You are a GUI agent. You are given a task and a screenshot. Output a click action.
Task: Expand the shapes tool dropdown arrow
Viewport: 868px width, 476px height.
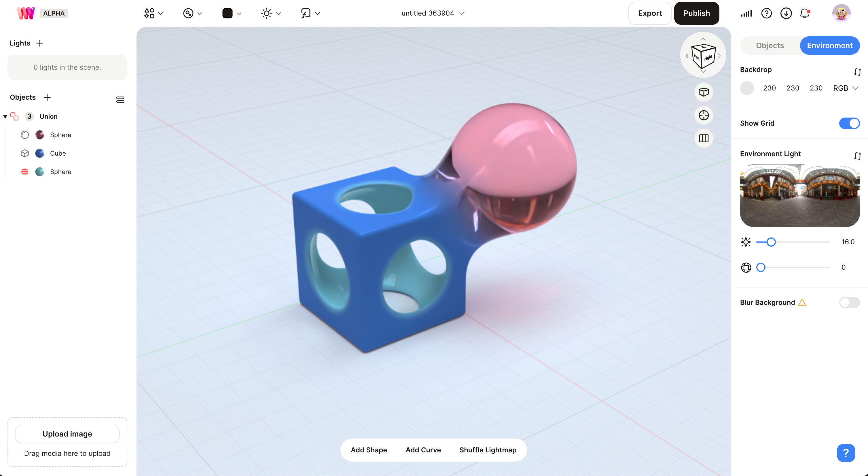coord(161,14)
